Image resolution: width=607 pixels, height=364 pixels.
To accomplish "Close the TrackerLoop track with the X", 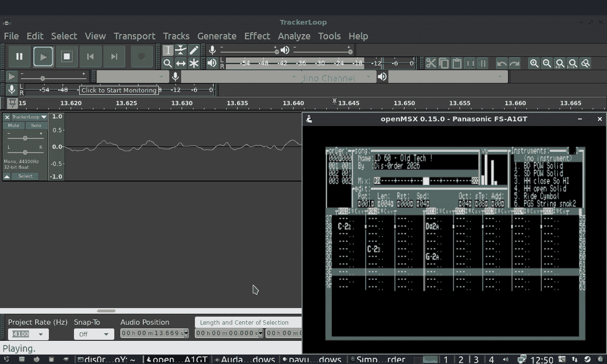I will pyautogui.click(x=7, y=117).
